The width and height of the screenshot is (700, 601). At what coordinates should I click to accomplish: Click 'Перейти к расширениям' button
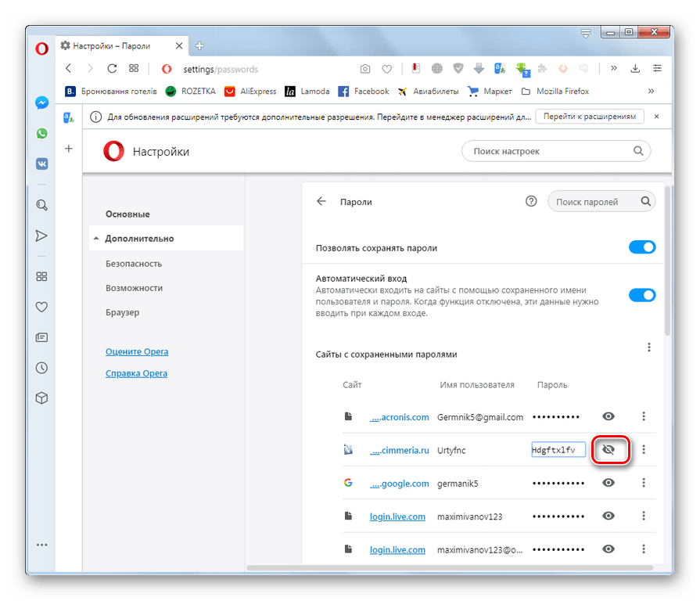click(590, 117)
